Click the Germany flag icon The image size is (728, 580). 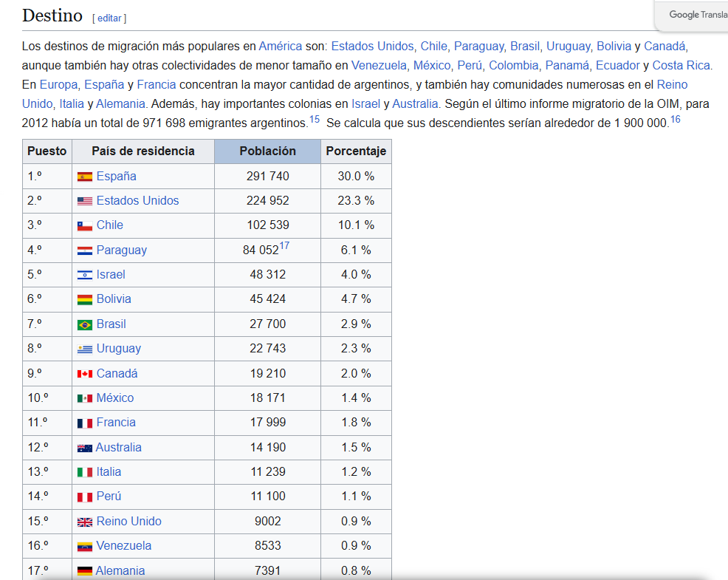(x=84, y=570)
